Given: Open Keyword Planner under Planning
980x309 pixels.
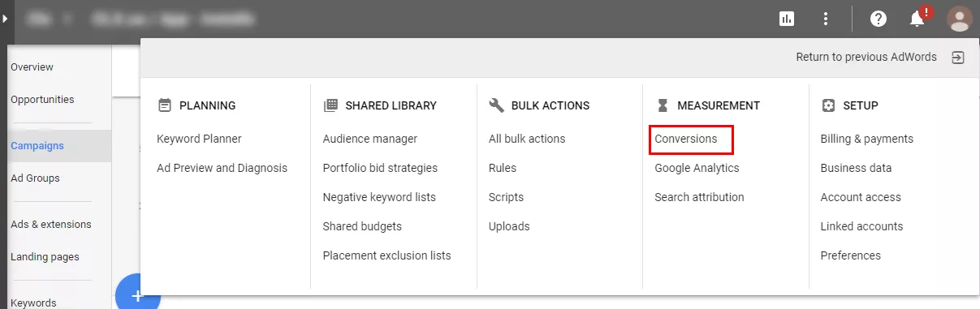Looking at the screenshot, I should click(x=199, y=139).
